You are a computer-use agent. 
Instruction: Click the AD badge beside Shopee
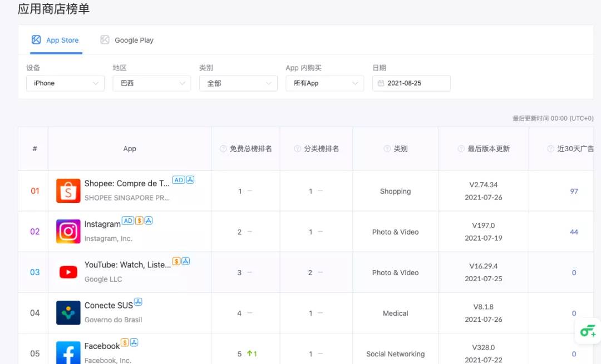[x=179, y=180]
